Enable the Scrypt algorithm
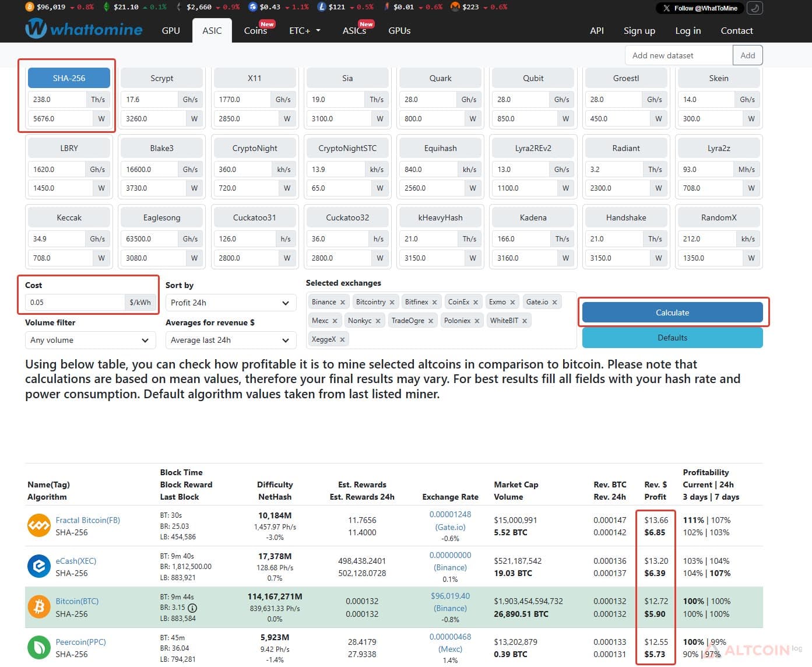The height and width of the screenshot is (667, 812). coord(161,78)
